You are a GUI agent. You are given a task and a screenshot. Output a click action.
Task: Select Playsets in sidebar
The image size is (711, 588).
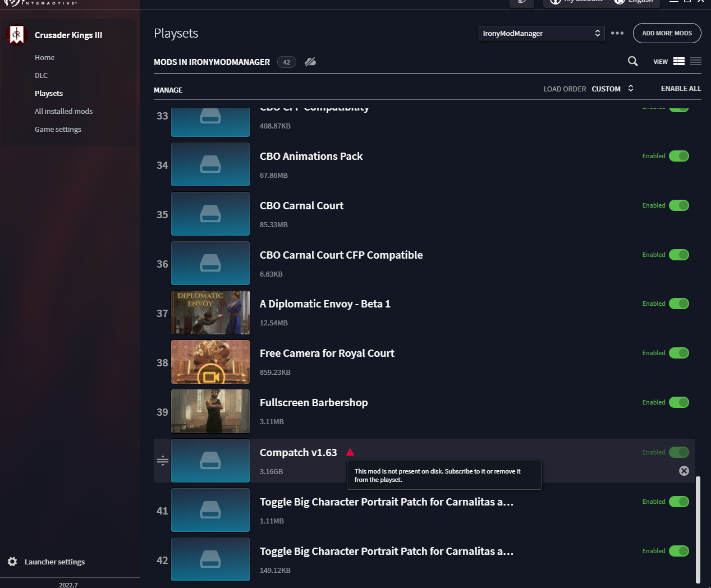49,93
